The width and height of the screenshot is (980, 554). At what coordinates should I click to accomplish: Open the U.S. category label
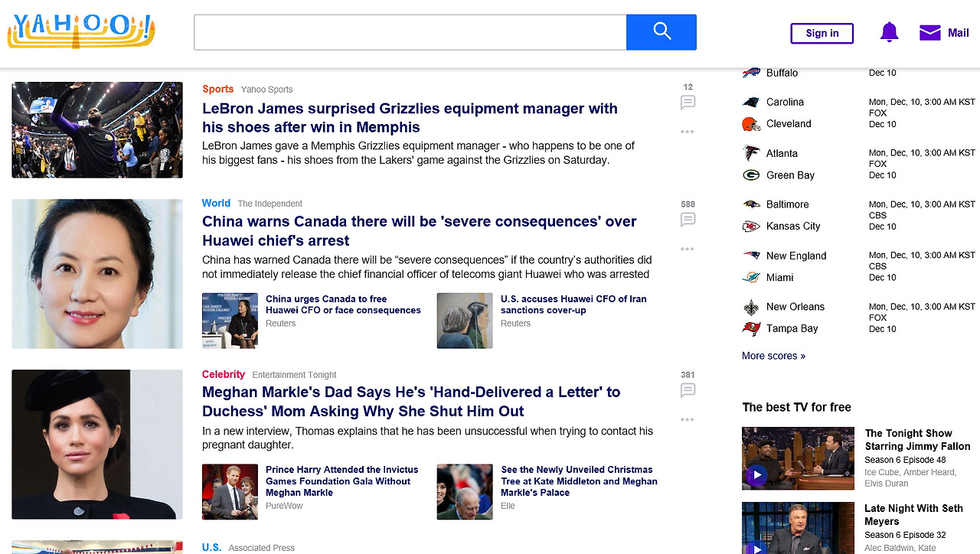click(211, 547)
